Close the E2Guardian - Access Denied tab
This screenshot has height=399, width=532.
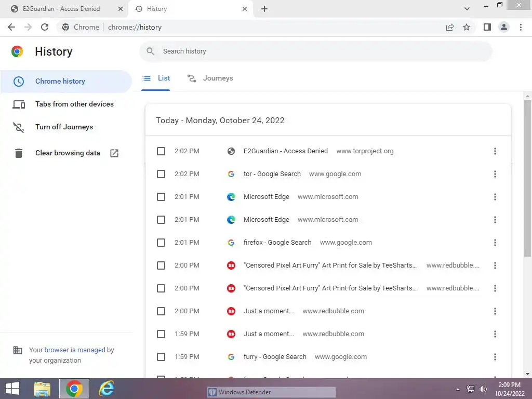point(121,9)
